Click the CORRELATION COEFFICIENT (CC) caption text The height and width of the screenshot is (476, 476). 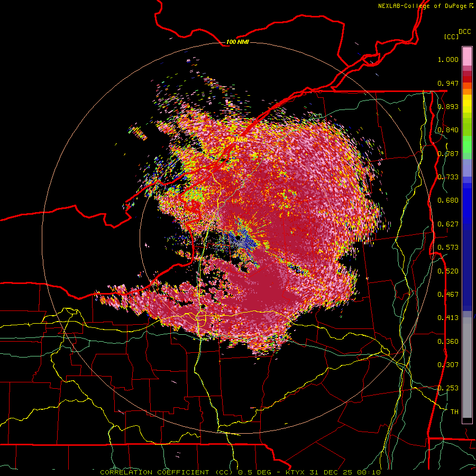click(x=167, y=472)
